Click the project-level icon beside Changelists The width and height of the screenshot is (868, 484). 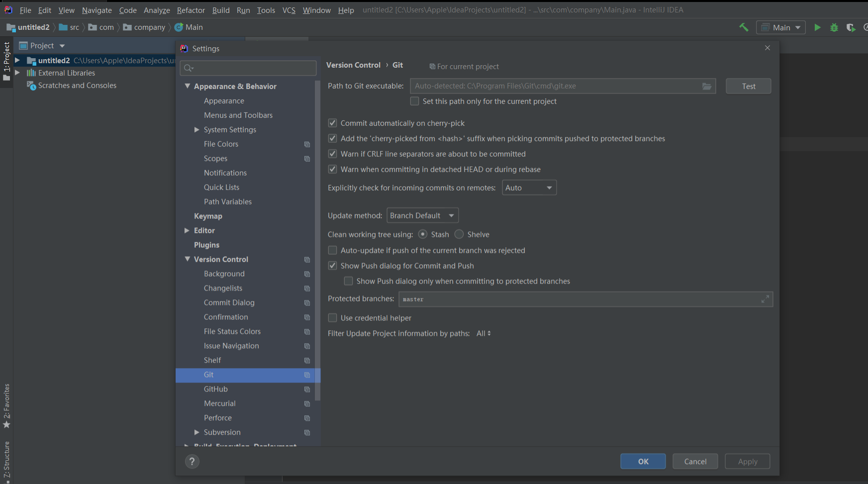click(x=307, y=289)
